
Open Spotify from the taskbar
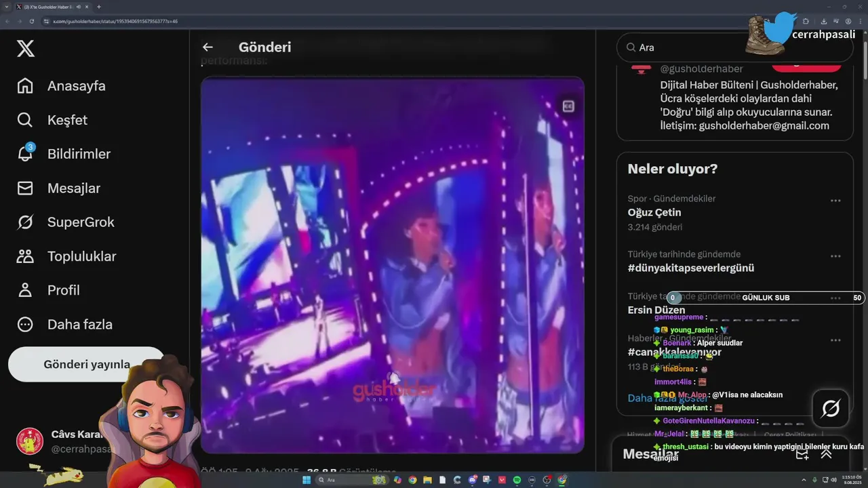click(x=517, y=480)
